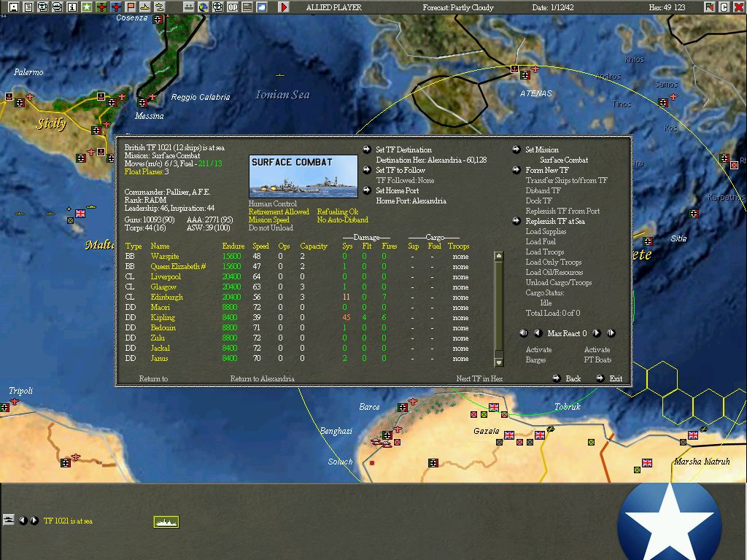The width and height of the screenshot is (747, 560).
Task: Select destroyer Kipling in ship list
Action: coord(163,317)
